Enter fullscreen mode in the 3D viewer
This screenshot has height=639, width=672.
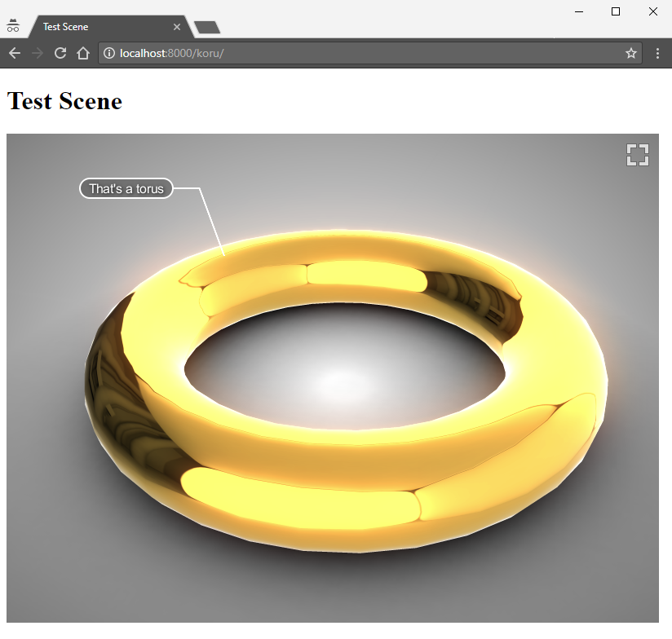[637, 155]
